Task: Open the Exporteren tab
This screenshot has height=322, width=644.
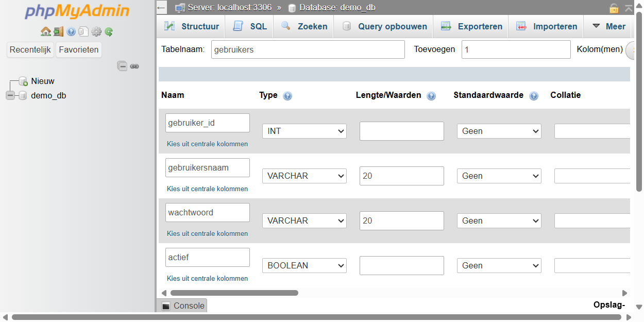Action: click(x=472, y=26)
